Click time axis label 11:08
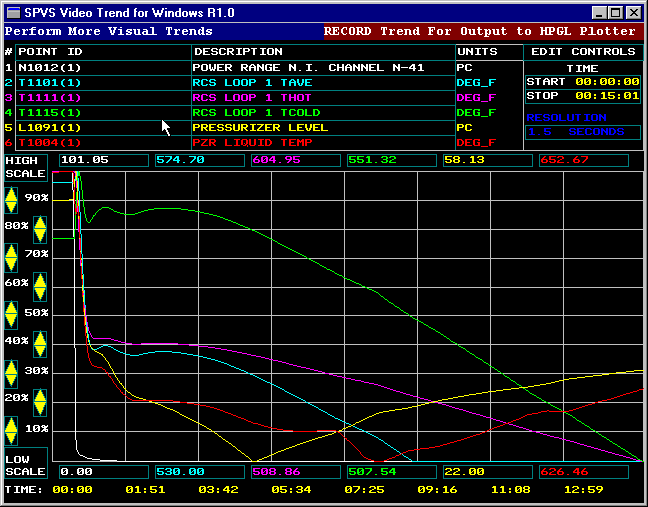The image size is (648, 507). pyautogui.click(x=510, y=490)
